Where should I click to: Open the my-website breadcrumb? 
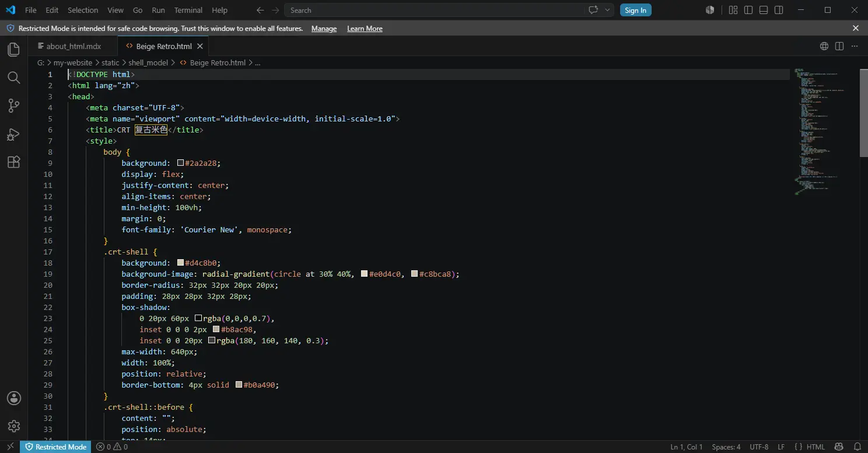tap(73, 62)
